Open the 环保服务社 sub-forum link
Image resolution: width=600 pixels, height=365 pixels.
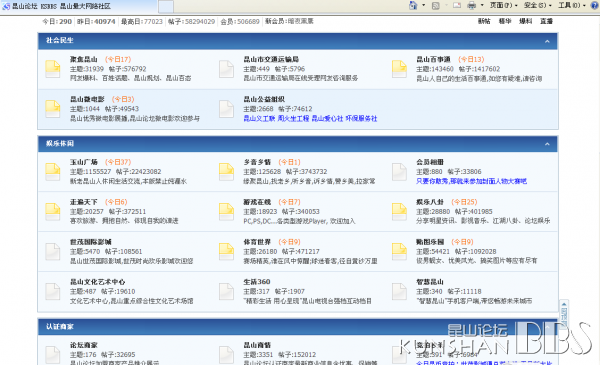pos(361,119)
